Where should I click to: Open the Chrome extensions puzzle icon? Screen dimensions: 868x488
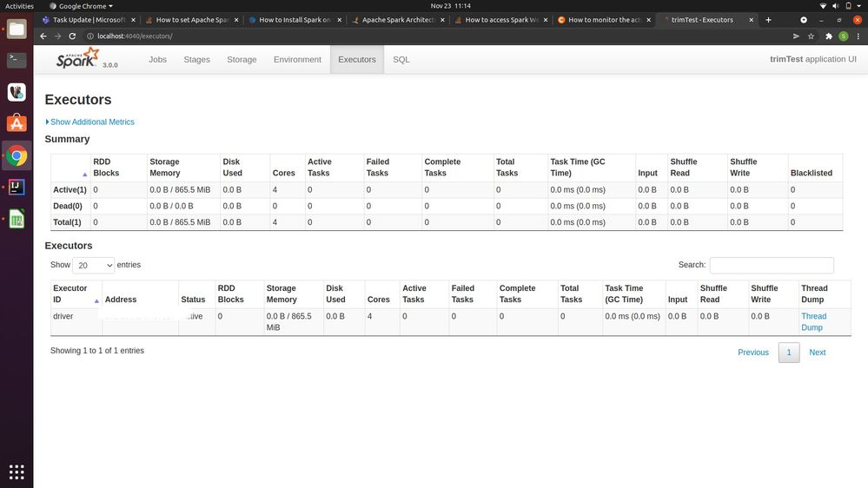[829, 36]
